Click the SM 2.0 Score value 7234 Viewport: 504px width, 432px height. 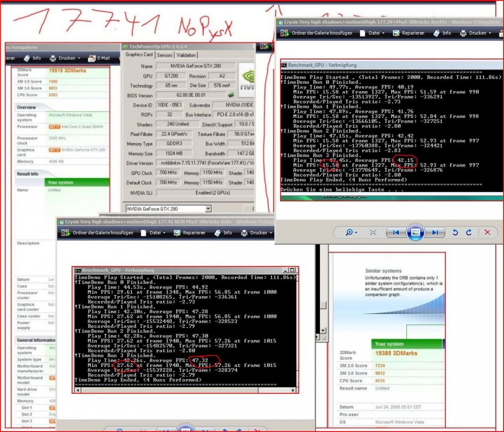pos(380,366)
